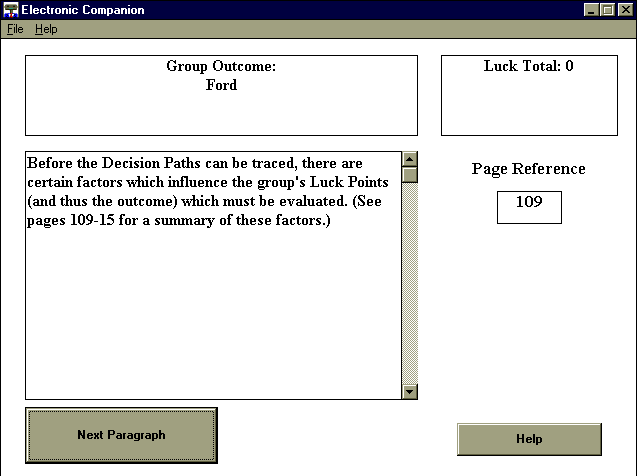
Task: Open the File menu
Action: [x=15, y=29]
